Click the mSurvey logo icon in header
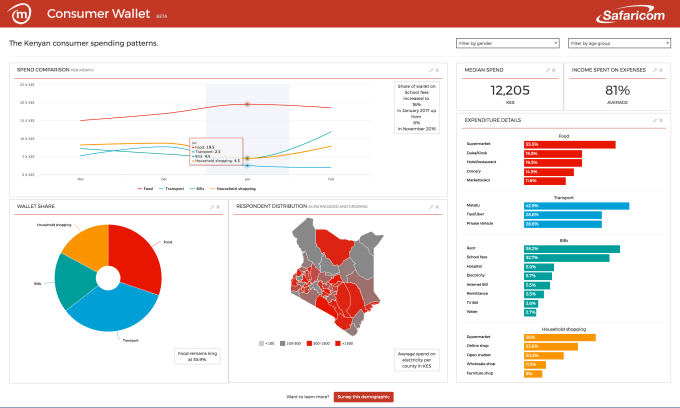 point(20,16)
